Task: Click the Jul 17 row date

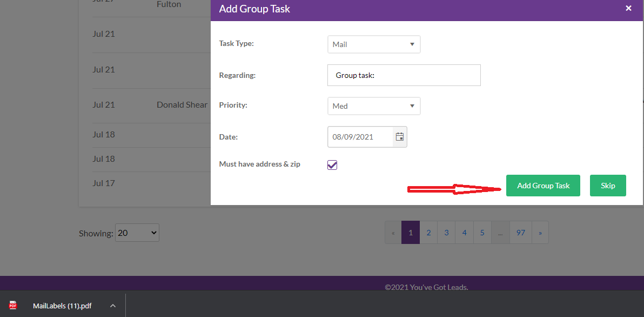Action: pos(104,183)
